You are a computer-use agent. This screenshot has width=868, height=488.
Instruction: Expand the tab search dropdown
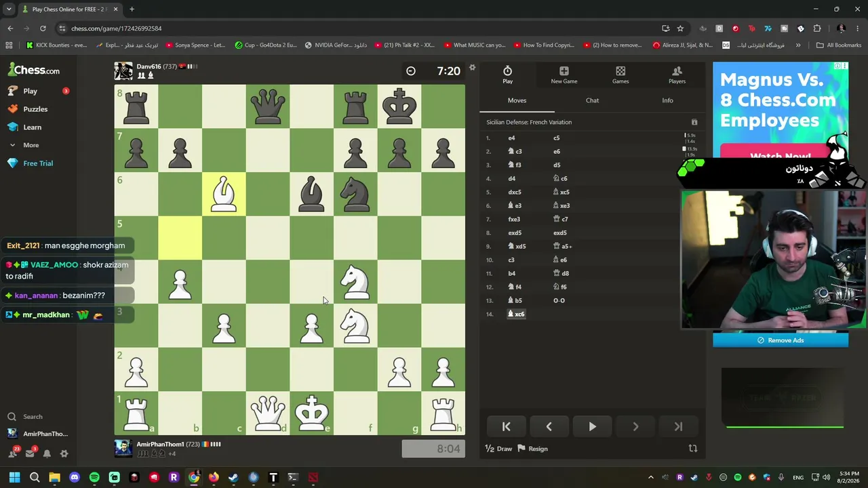(9, 9)
